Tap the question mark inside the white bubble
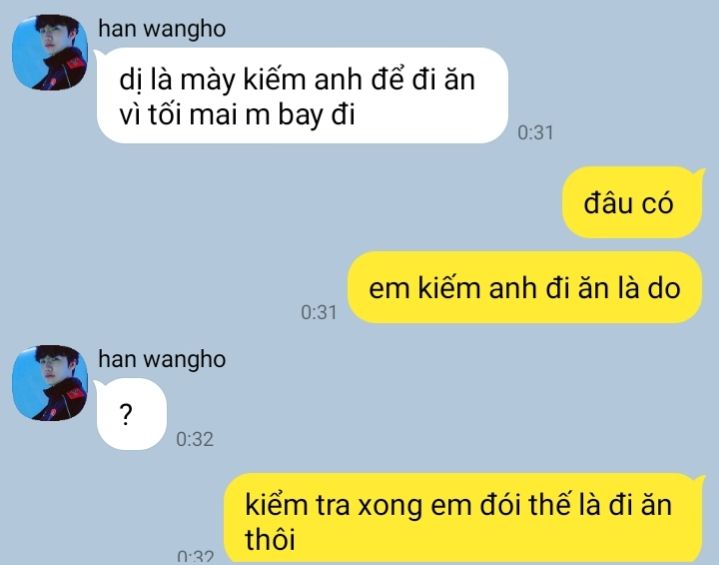This screenshot has height=565, width=719. (126, 415)
